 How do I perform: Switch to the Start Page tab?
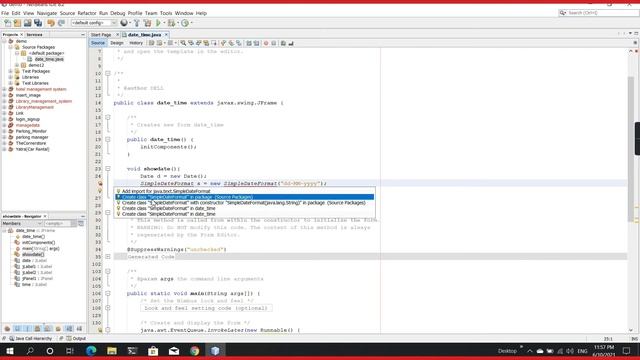pos(101,35)
